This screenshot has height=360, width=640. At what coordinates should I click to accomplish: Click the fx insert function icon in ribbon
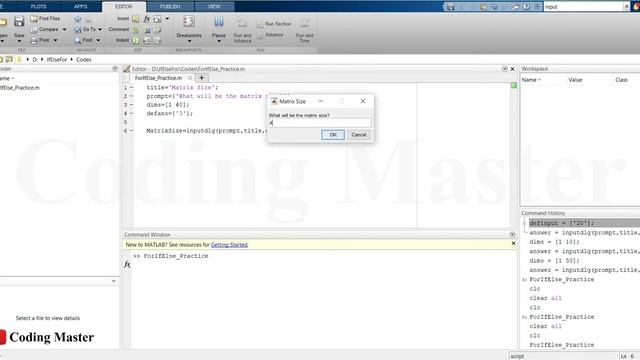147,19
